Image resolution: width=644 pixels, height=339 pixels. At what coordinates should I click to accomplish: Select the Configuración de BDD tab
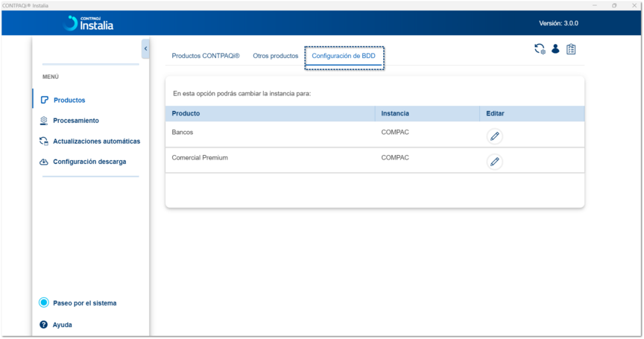pyautogui.click(x=344, y=56)
